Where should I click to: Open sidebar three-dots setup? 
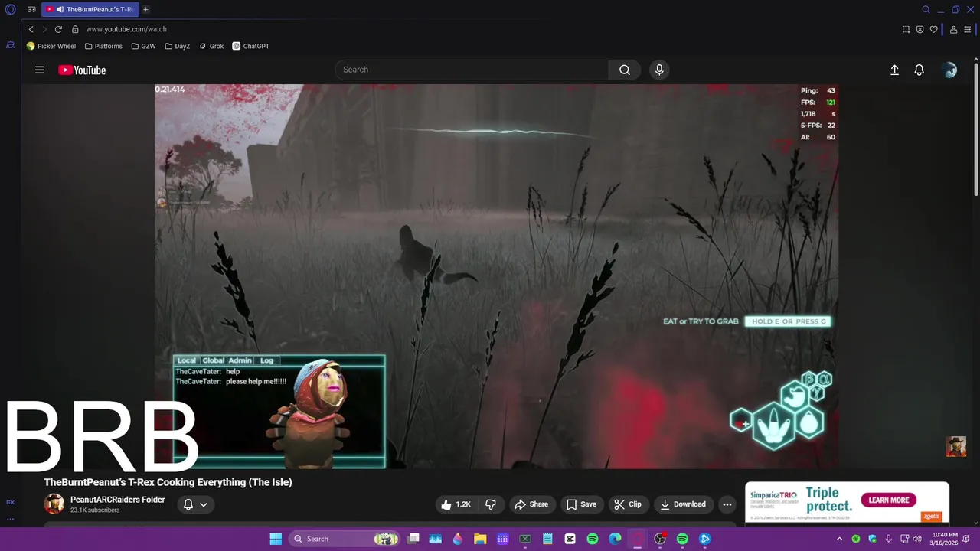coord(10,518)
